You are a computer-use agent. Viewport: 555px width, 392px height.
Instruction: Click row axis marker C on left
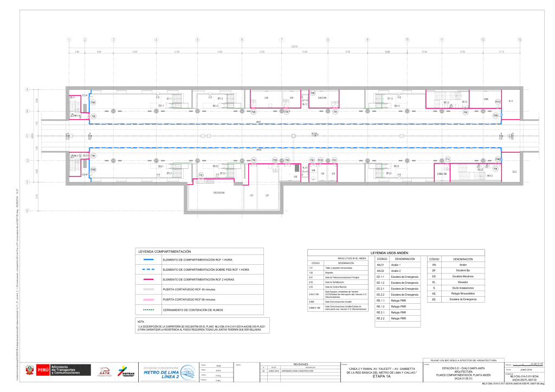[x=27, y=136]
